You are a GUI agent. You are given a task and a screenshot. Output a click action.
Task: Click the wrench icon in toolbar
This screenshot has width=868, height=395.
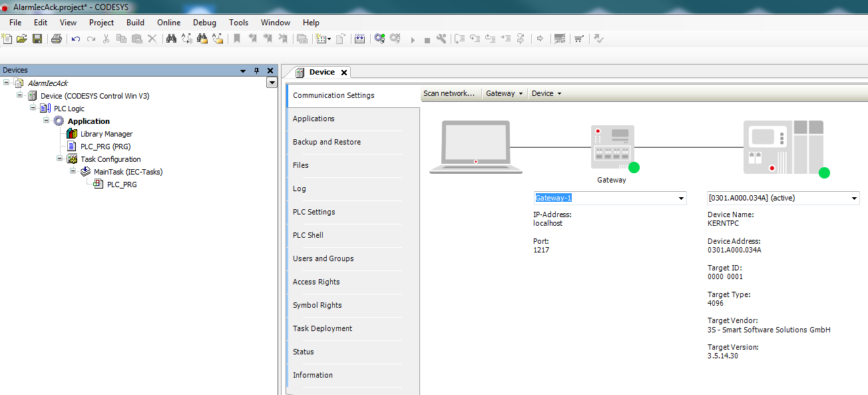click(441, 39)
